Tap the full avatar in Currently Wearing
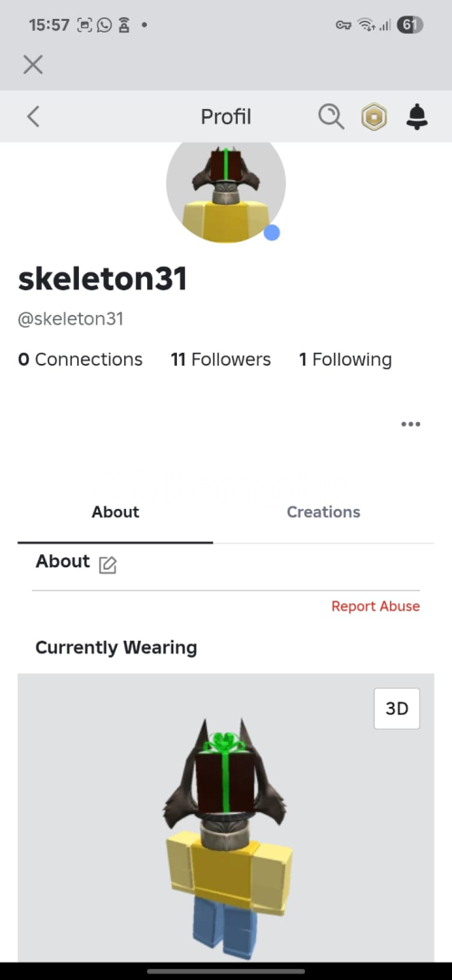 click(x=226, y=838)
